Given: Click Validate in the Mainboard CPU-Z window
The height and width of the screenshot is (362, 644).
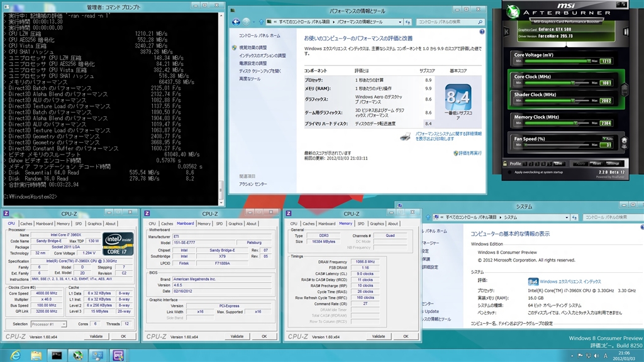Looking at the screenshot, I should tap(236, 336).
